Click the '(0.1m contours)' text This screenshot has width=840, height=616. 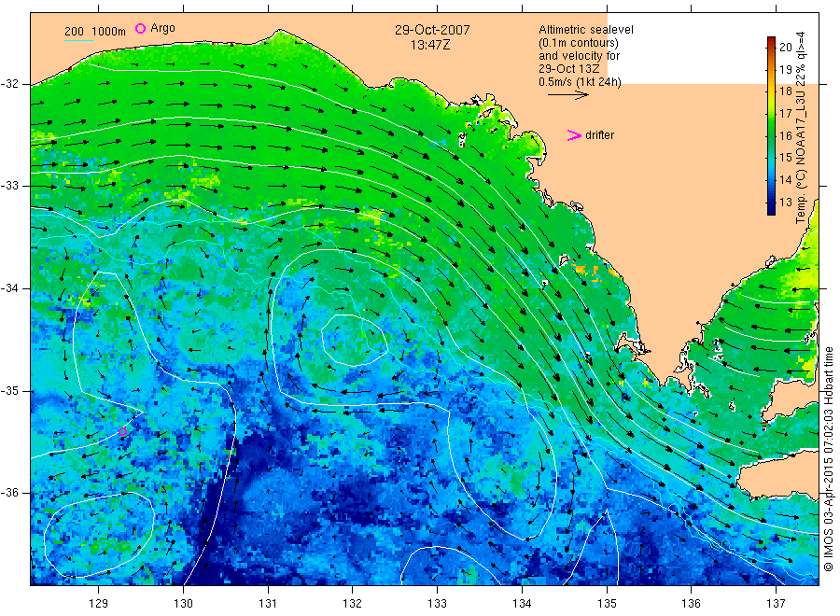coord(578,43)
